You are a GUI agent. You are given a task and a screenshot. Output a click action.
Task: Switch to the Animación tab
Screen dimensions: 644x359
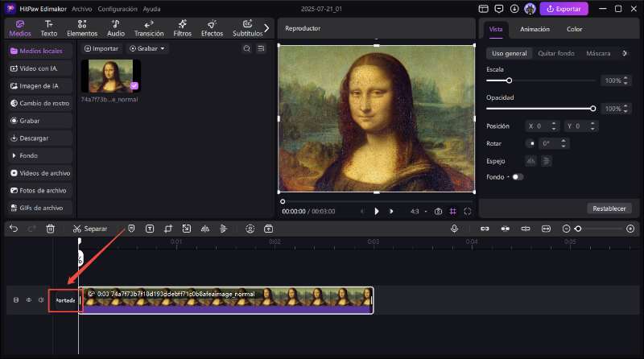coord(535,29)
